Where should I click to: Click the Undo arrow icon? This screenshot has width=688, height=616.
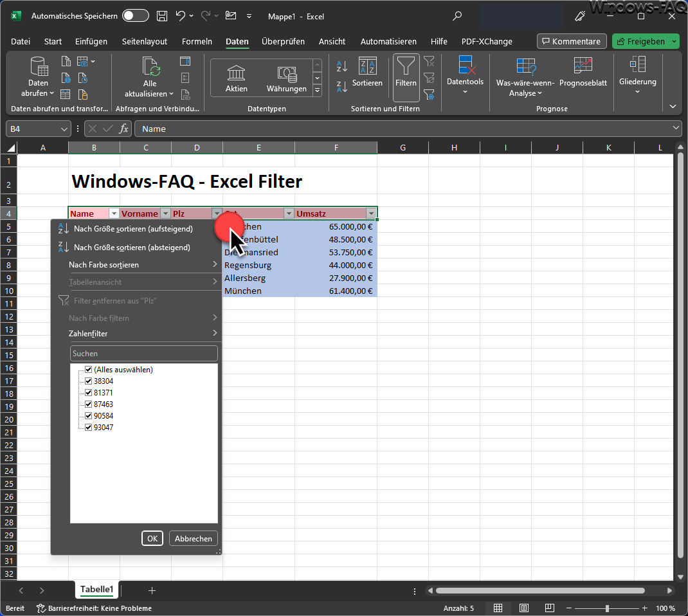point(180,16)
